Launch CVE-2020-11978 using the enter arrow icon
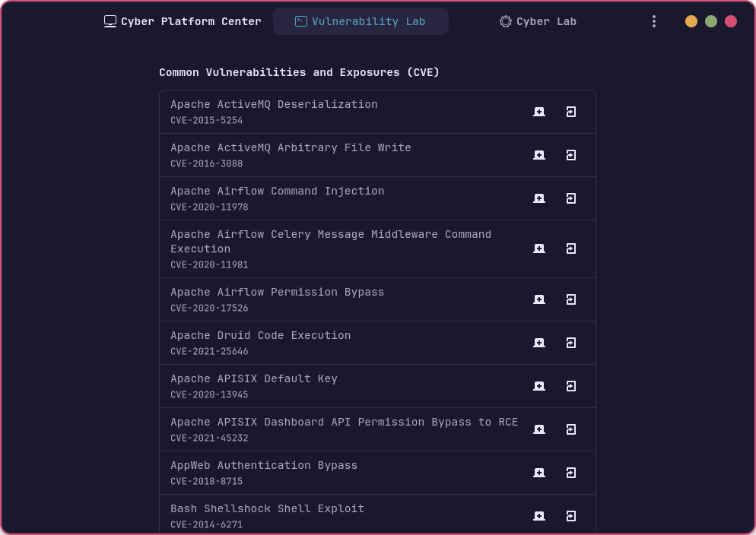This screenshot has height=535, width=756. 571,198
